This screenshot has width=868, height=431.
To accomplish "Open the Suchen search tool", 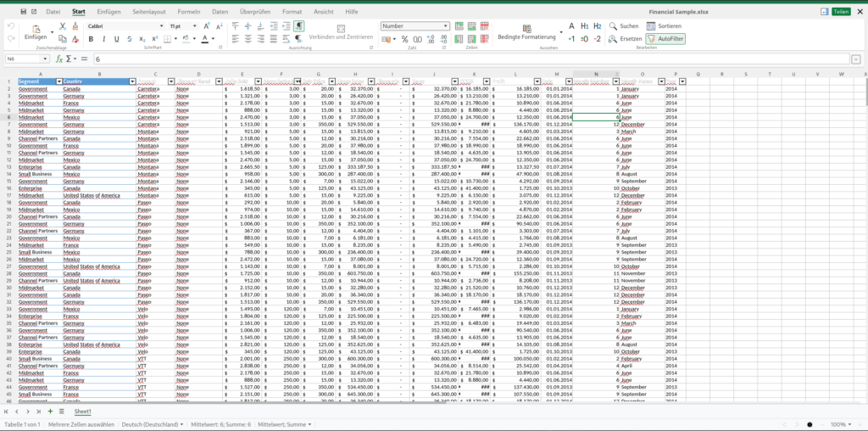I will click(x=624, y=26).
